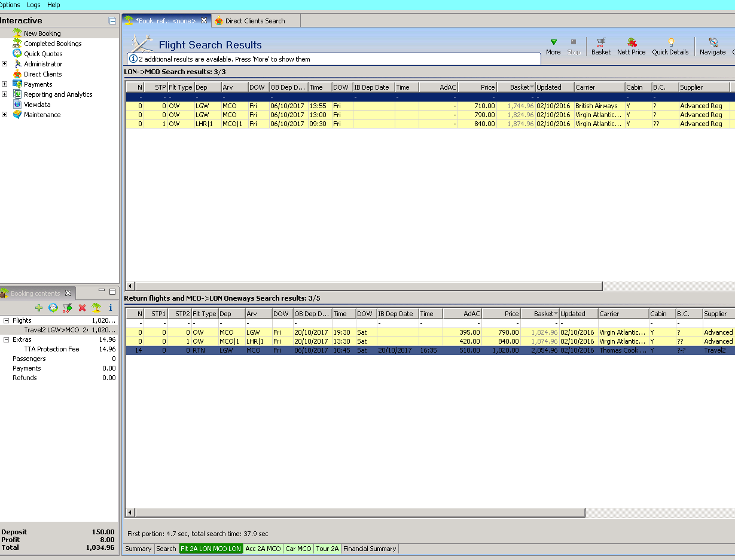Screen dimensions: 735x560
Task: Switch to the Summary bottom tab
Action: (x=138, y=549)
